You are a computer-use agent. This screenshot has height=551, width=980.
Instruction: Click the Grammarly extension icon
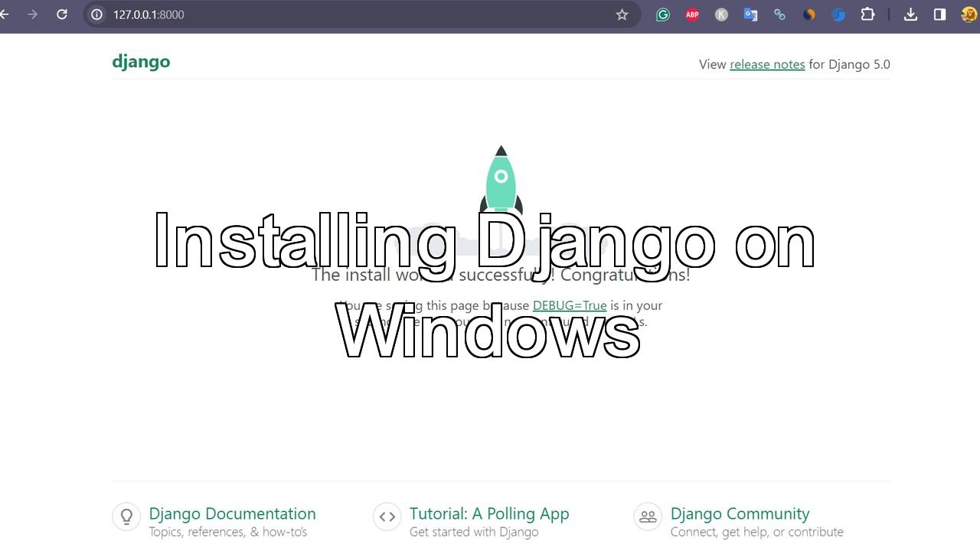coord(663,15)
